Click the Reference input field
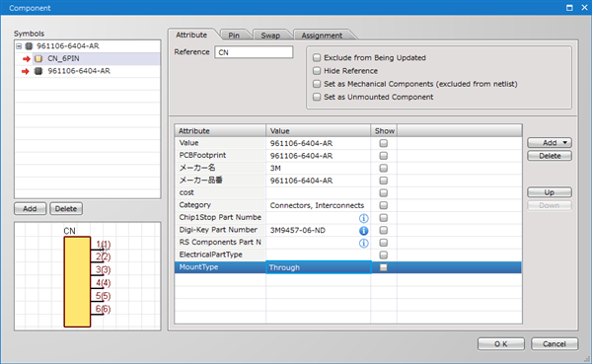The width and height of the screenshot is (592, 364). coord(254,52)
